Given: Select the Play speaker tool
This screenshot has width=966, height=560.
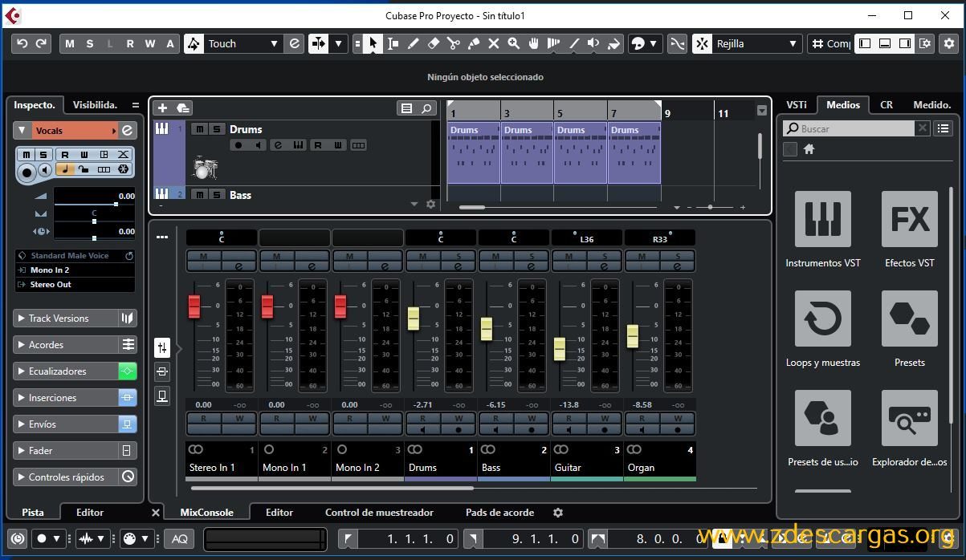Looking at the screenshot, I should (x=594, y=43).
